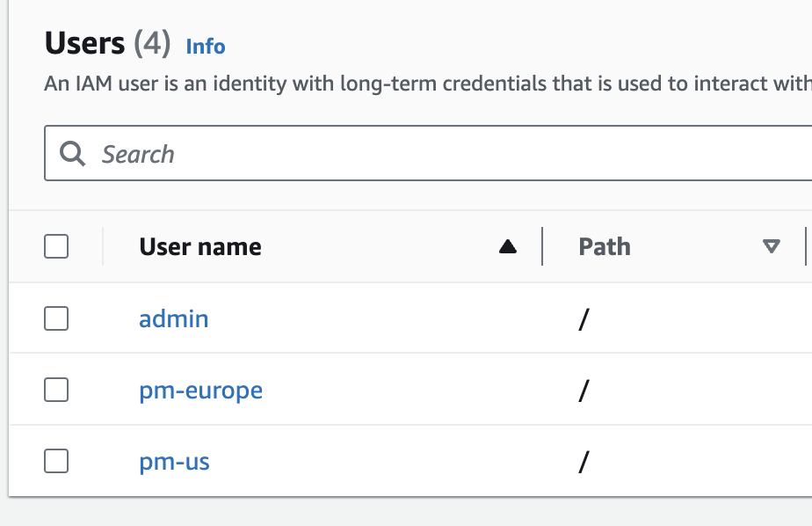Screen dimensions: 812x526
Task: Sort the table by the User name header
Action: point(200,247)
